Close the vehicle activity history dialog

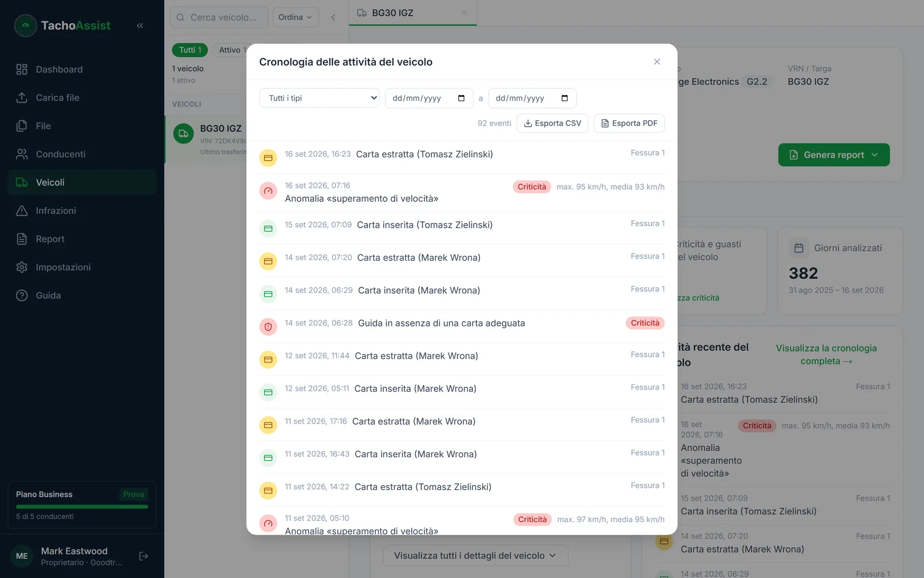(x=657, y=62)
